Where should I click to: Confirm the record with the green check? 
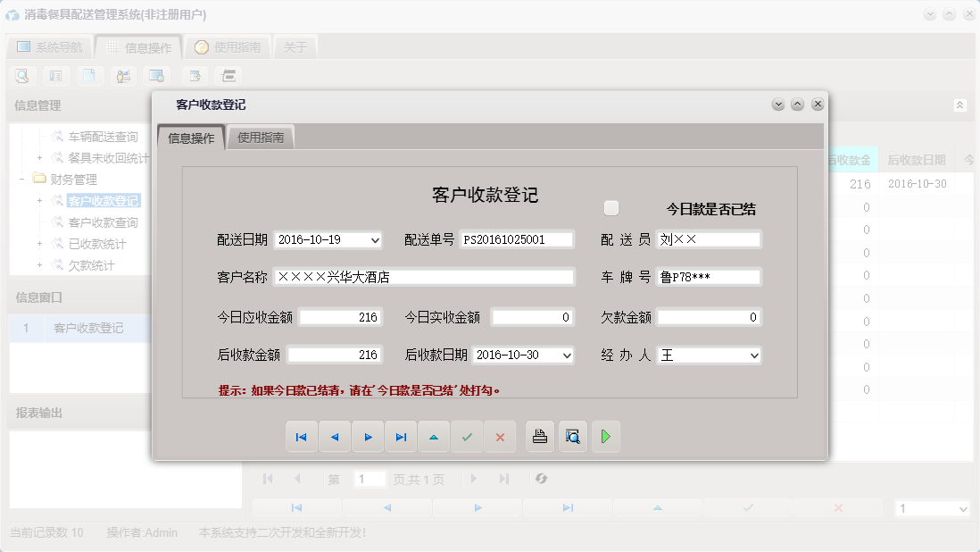[x=467, y=437]
